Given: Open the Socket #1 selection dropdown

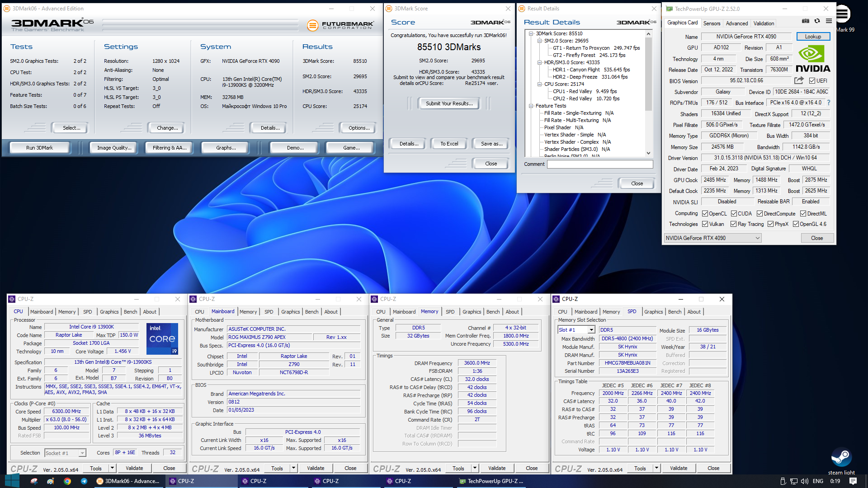Looking at the screenshot, I should (65, 453).
